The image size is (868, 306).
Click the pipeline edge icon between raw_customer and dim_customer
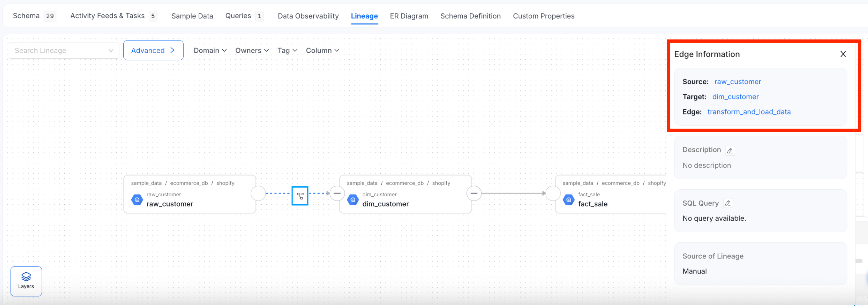300,196
